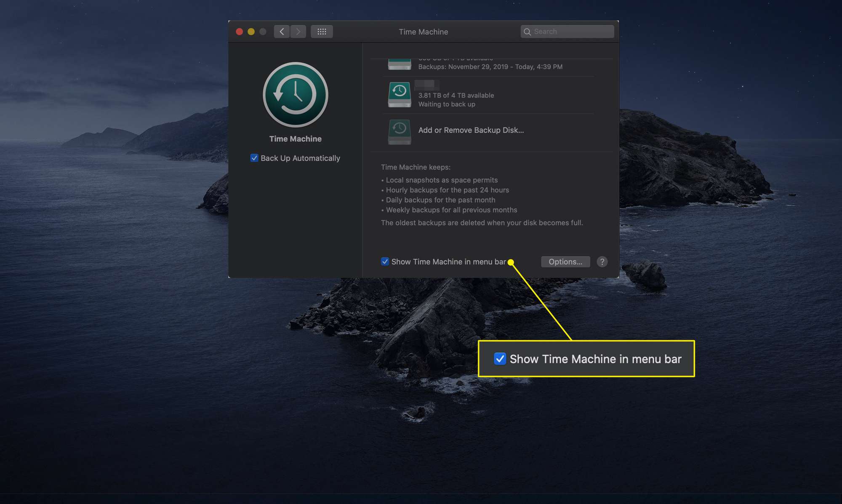The width and height of the screenshot is (842, 504).
Task: Toggle the blue checkbox for menu bar
Action: (384, 261)
